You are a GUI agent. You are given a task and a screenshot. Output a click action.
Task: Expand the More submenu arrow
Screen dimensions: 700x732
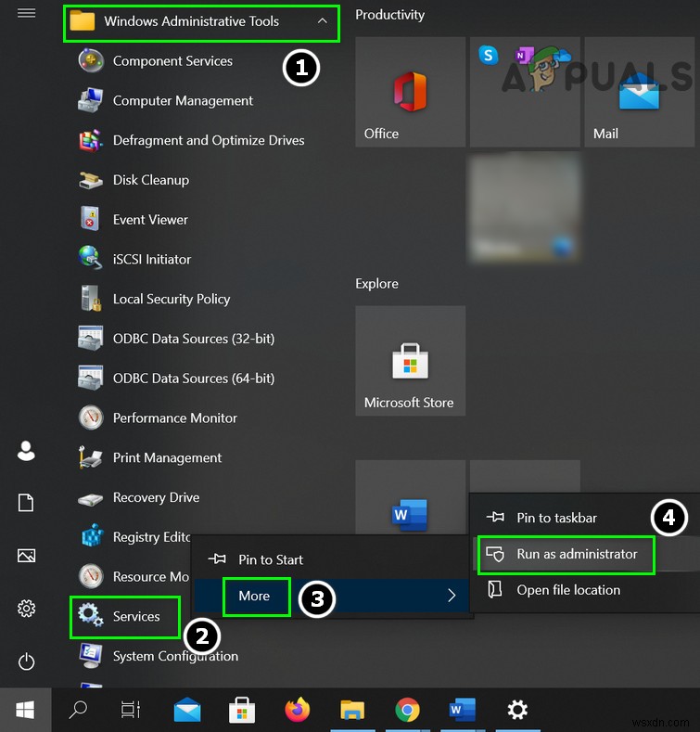[452, 596]
